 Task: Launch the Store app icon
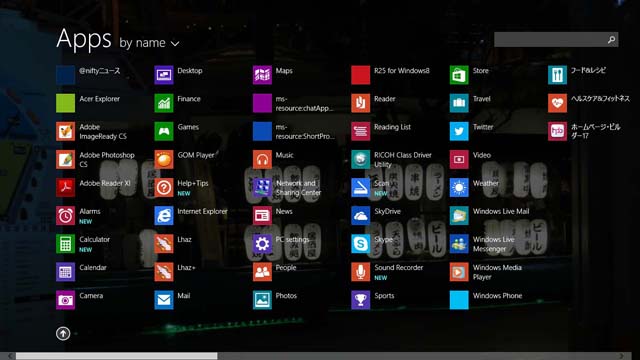(x=459, y=75)
